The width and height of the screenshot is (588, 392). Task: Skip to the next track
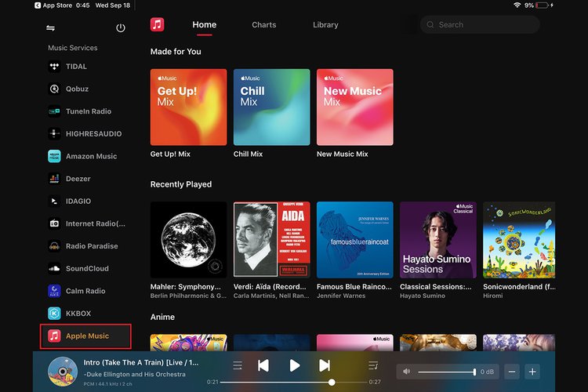coord(325,365)
